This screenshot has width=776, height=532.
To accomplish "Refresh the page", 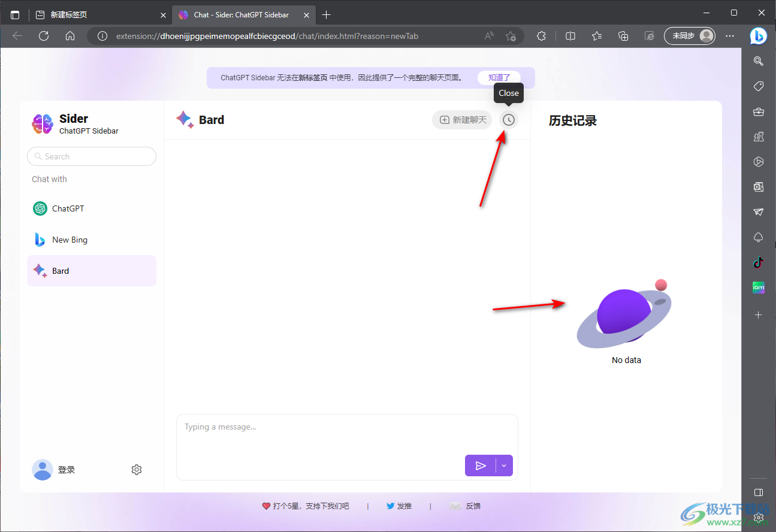I will click(x=44, y=36).
